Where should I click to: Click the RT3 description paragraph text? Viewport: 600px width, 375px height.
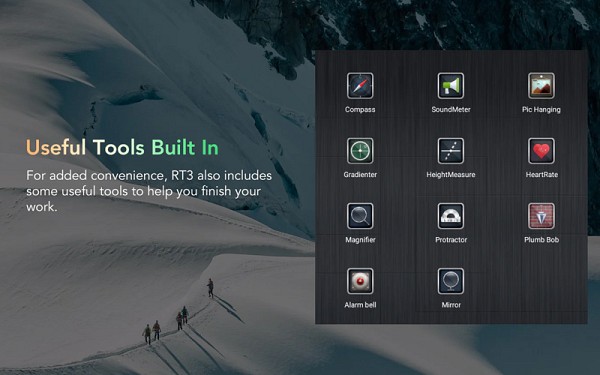coord(149,191)
